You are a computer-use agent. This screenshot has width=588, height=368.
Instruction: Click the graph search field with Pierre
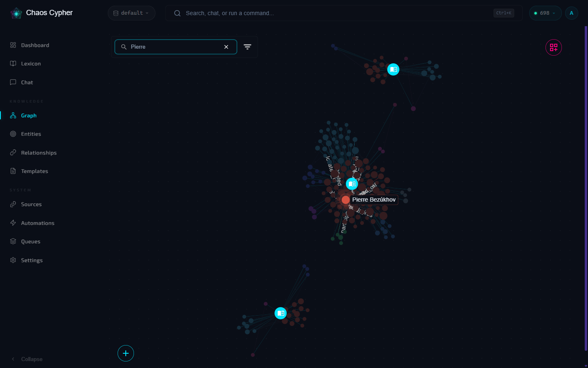pyautogui.click(x=176, y=47)
